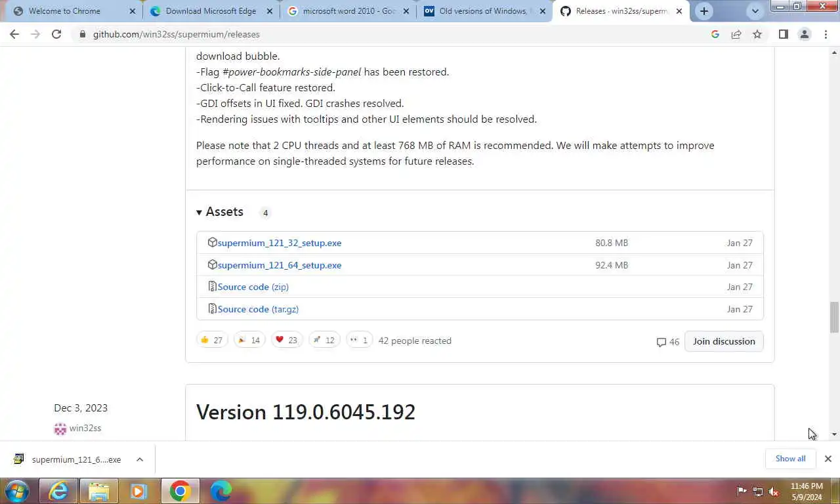Toggle eyes reaction with 1
This screenshot has width=840, height=504.
coord(359,341)
